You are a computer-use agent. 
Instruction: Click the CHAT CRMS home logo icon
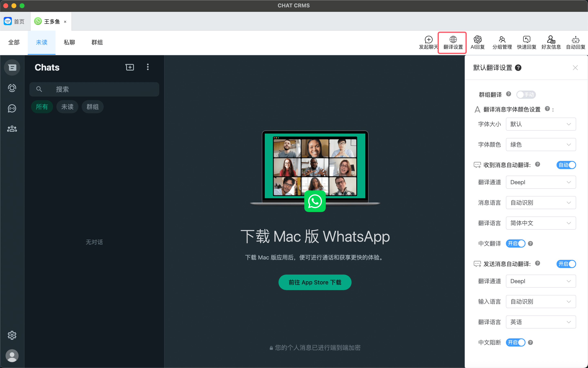pos(8,21)
